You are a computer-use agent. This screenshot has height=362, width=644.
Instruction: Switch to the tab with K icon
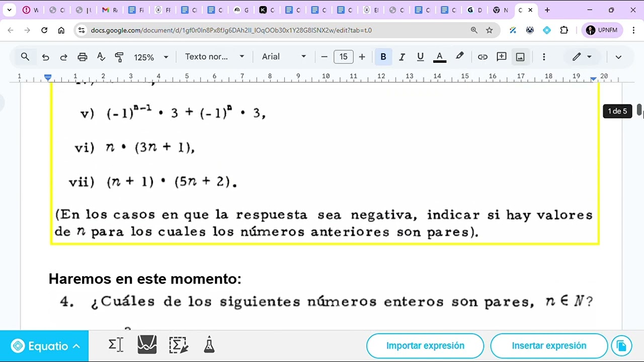coord(267,10)
